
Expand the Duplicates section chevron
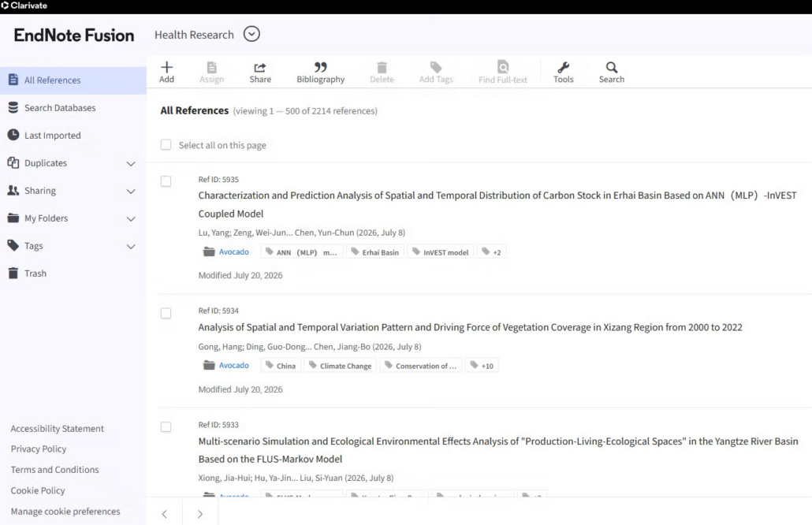pos(131,164)
